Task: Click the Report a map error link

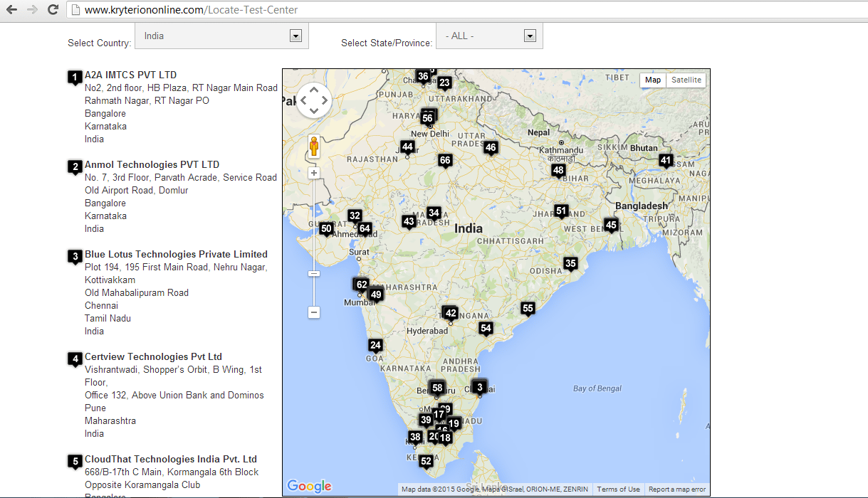Action: [x=677, y=489]
